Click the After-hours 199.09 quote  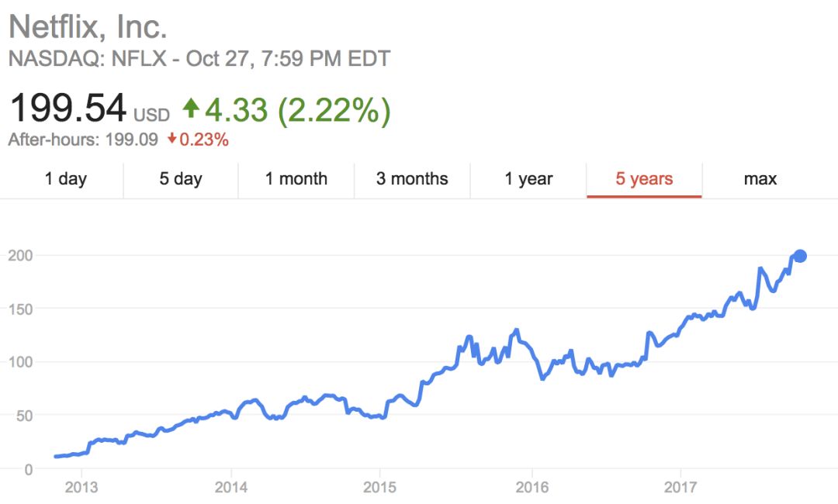pyautogui.click(x=82, y=140)
